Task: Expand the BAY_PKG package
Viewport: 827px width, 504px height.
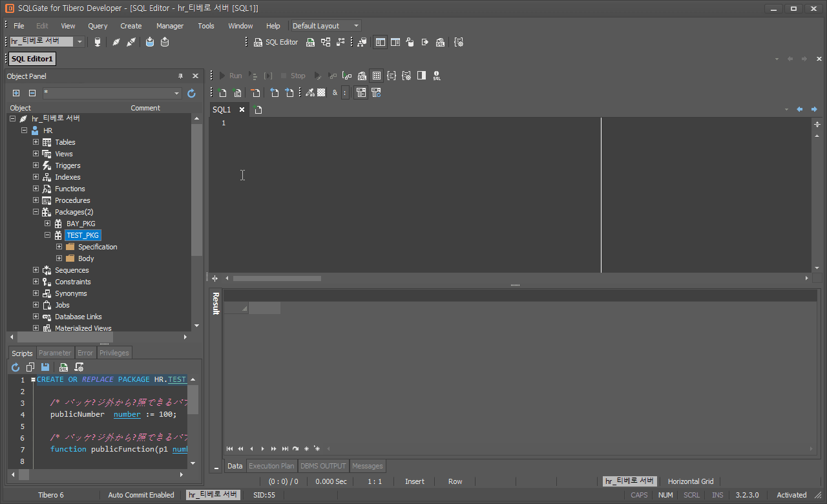Action: pos(48,224)
